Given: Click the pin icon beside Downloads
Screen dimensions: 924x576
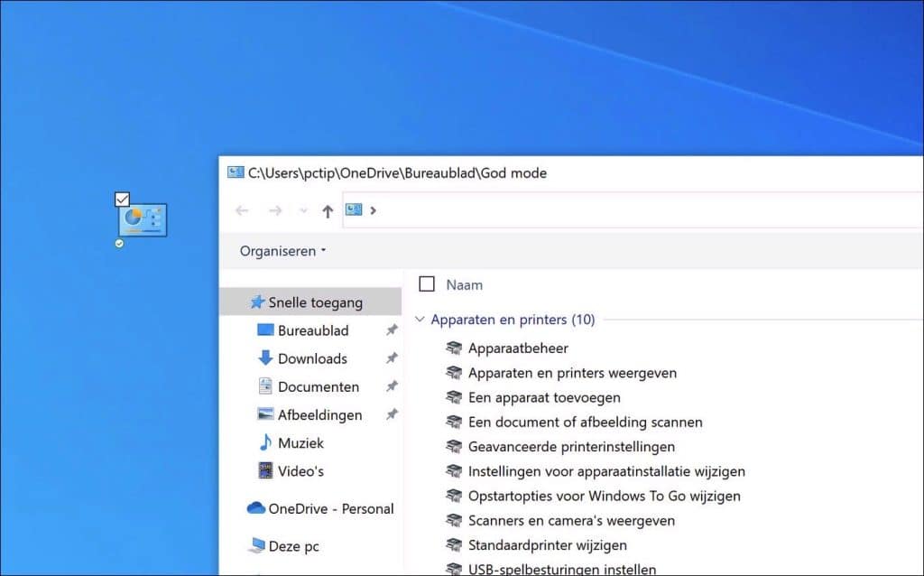Looking at the screenshot, I should [392, 358].
